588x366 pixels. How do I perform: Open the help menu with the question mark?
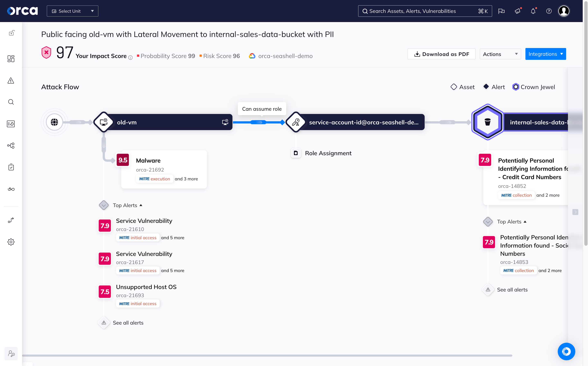[549, 11]
